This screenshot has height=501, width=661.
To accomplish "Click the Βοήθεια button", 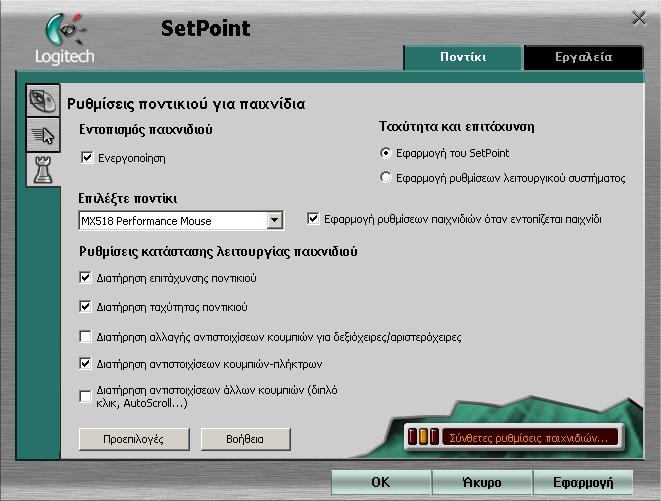I will click(x=245, y=439).
